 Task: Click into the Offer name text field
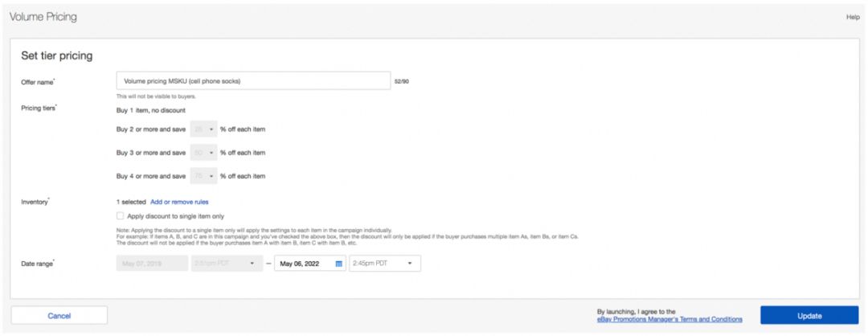pos(252,81)
